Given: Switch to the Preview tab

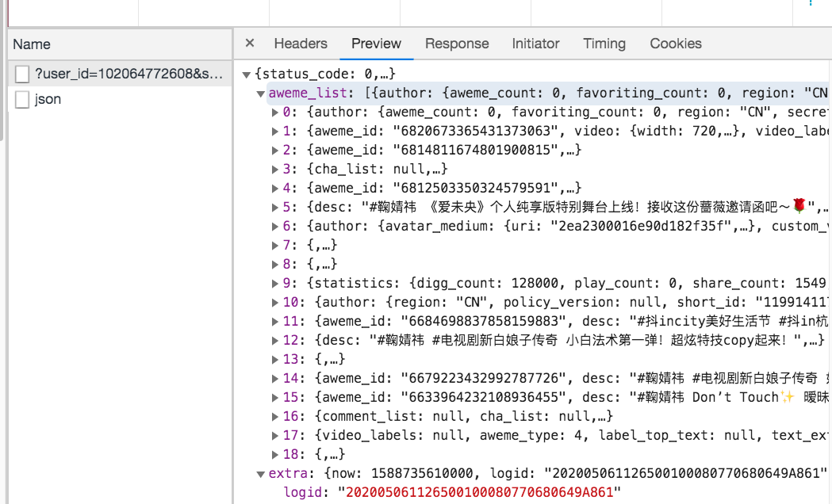Looking at the screenshot, I should tap(376, 44).
